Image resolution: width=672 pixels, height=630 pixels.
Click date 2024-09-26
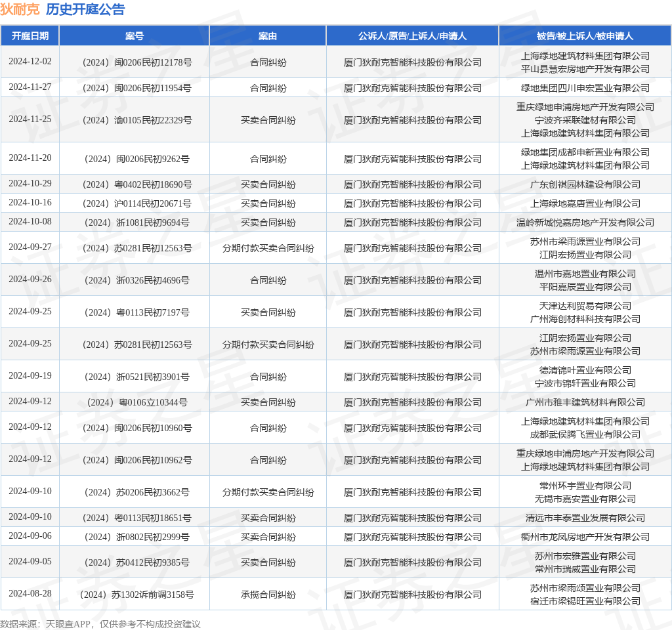click(x=30, y=280)
